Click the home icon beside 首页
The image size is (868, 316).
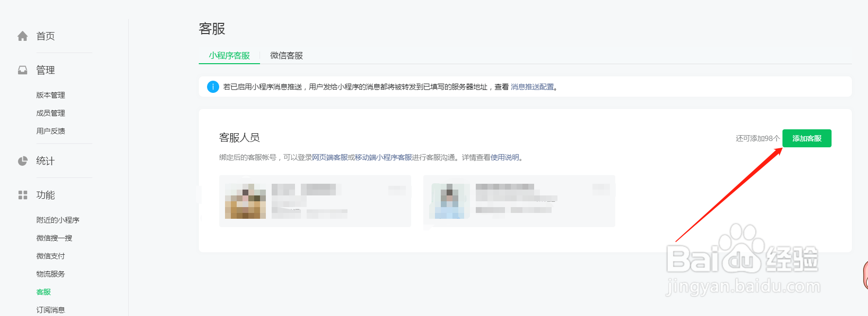pos(23,36)
